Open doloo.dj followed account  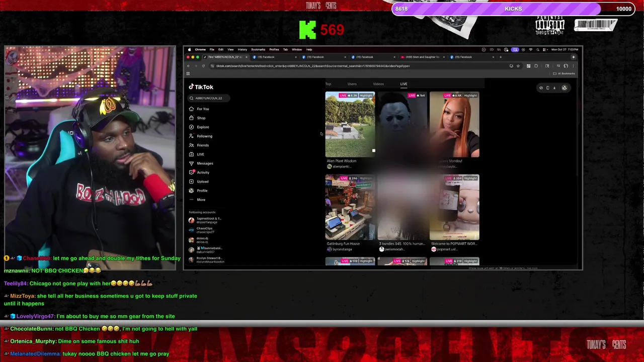click(x=199, y=240)
